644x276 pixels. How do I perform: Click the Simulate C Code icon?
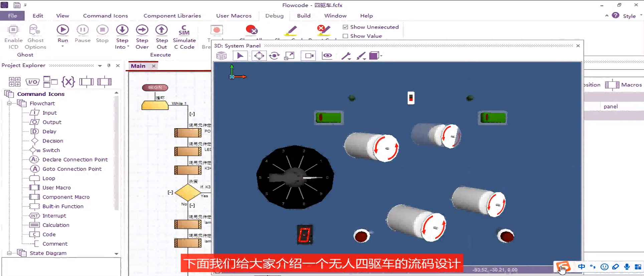click(184, 30)
